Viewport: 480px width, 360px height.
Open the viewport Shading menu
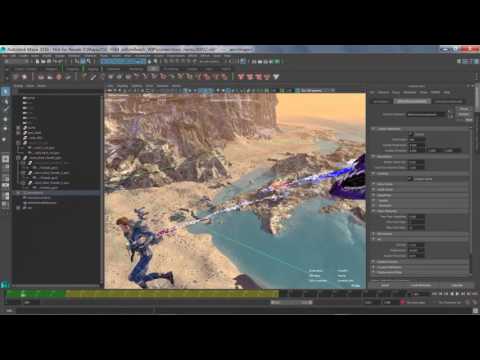pyautogui.click(x=122, y=86)
